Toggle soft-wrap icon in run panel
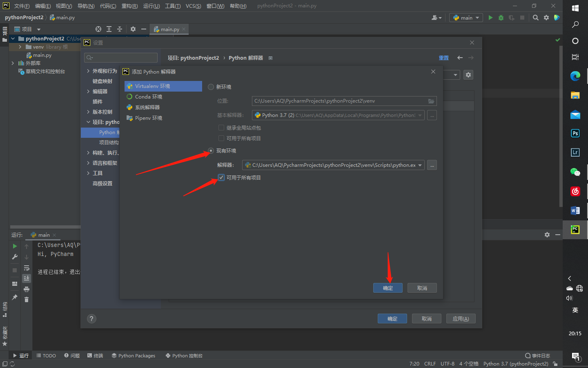The image size is (588, 368). [x=27, y=268]
